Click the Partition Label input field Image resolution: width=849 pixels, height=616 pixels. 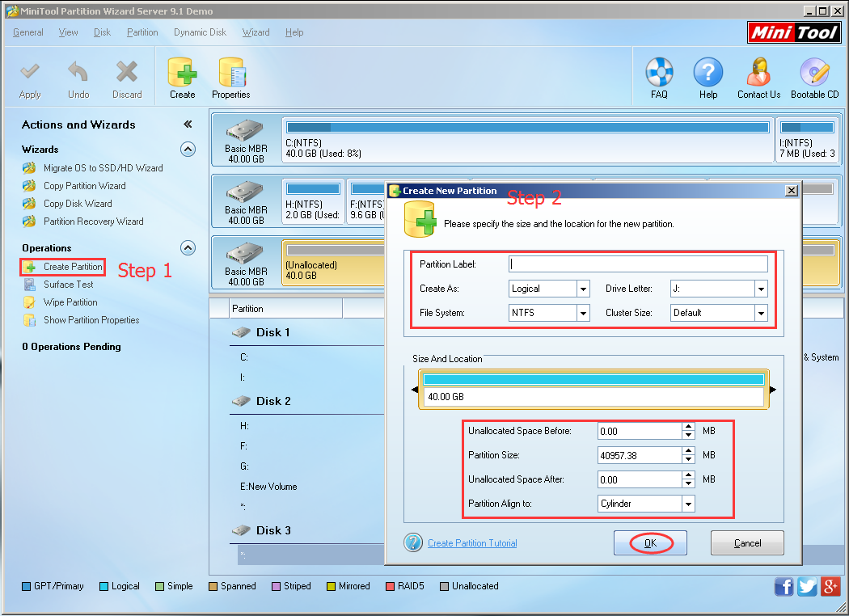click(639, 264)
